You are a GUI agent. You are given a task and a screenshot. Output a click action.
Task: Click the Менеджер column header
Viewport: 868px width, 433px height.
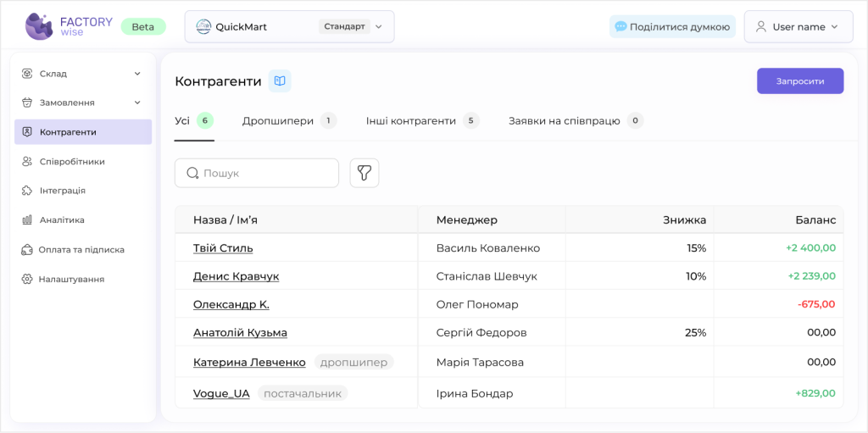point(467,220)
